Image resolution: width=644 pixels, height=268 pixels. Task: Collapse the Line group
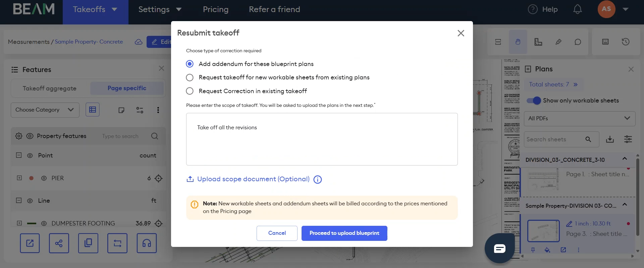19,200
